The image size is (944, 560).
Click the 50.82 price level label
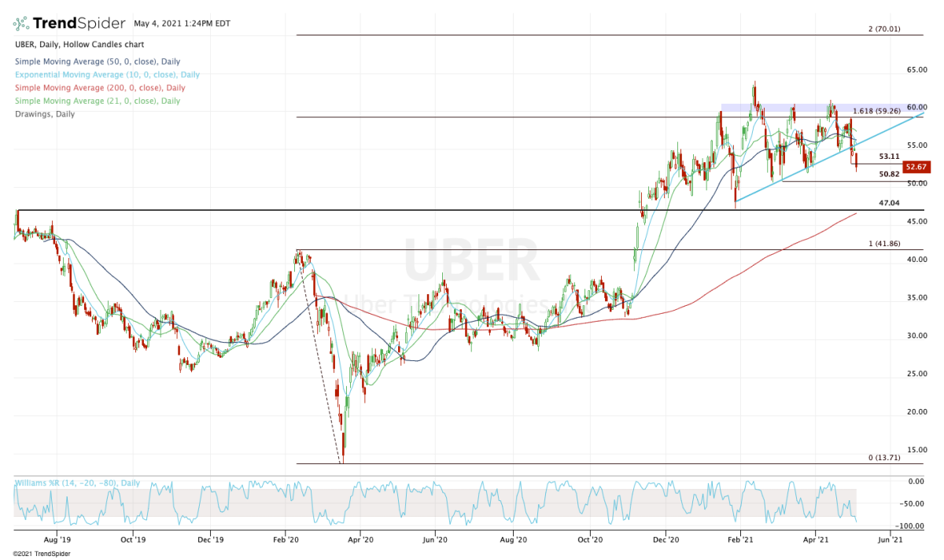coord(890,174)
